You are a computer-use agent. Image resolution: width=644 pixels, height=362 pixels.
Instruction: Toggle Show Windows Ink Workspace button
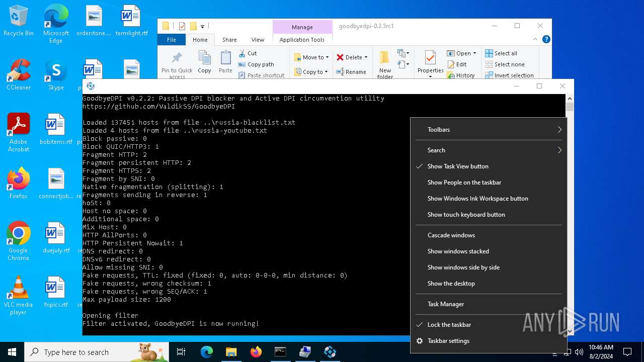489,199
